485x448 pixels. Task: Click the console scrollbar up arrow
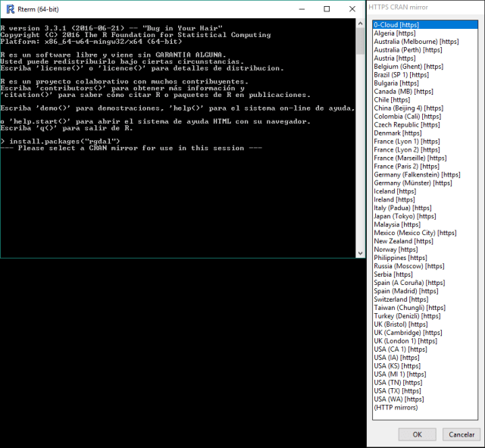pyautogui.click(x=359, y=23)
